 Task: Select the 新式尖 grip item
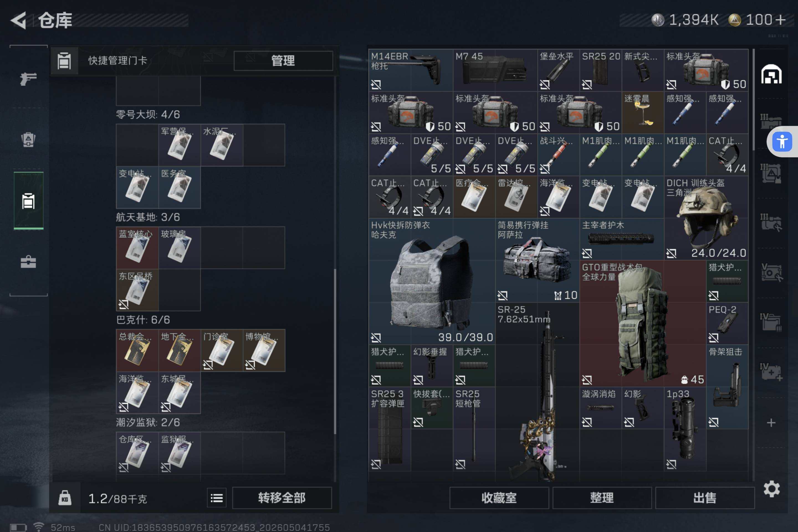pos(643,70)
